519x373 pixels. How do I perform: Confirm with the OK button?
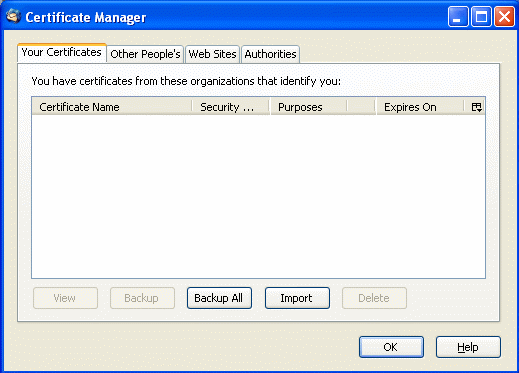pos(391,347)
